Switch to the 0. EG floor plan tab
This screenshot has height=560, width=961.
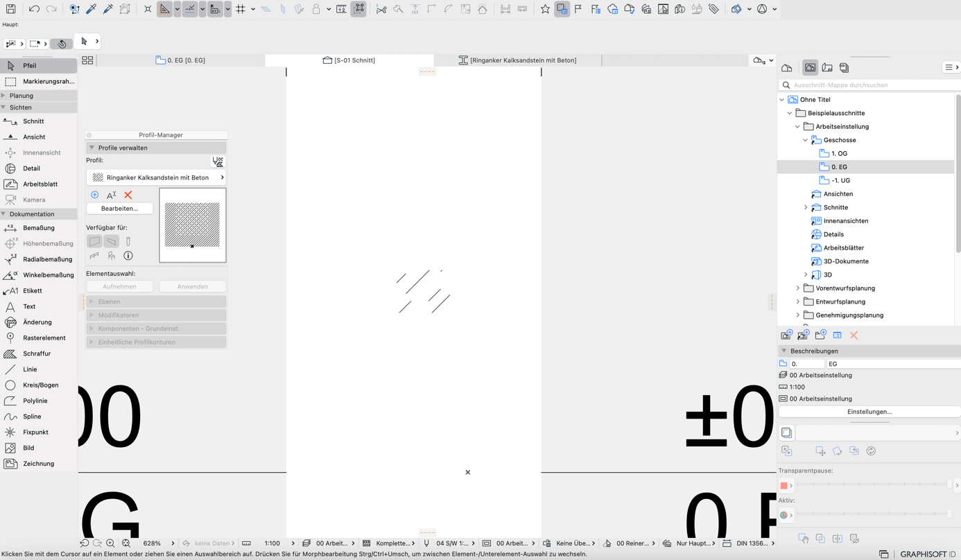point(180,60)
